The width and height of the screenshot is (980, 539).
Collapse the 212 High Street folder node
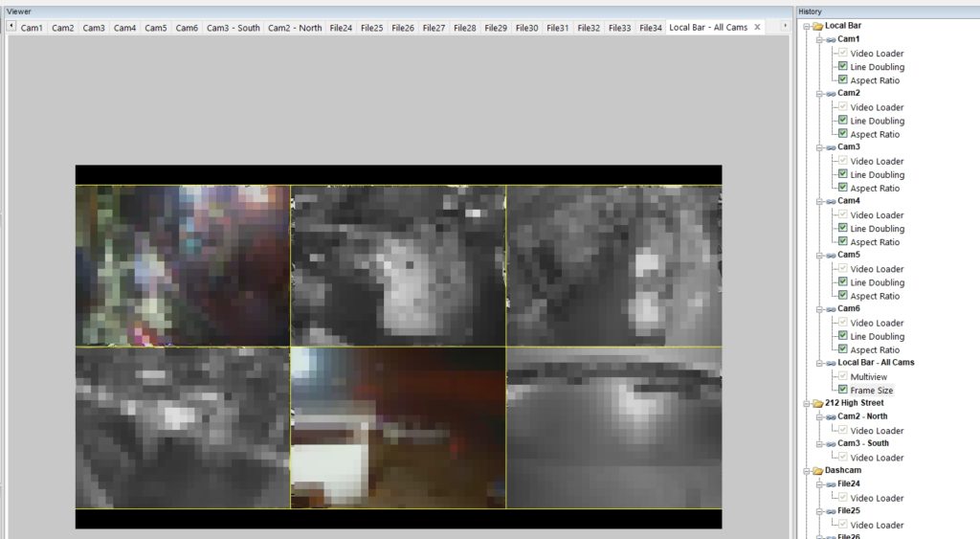[x=807, y=403]
